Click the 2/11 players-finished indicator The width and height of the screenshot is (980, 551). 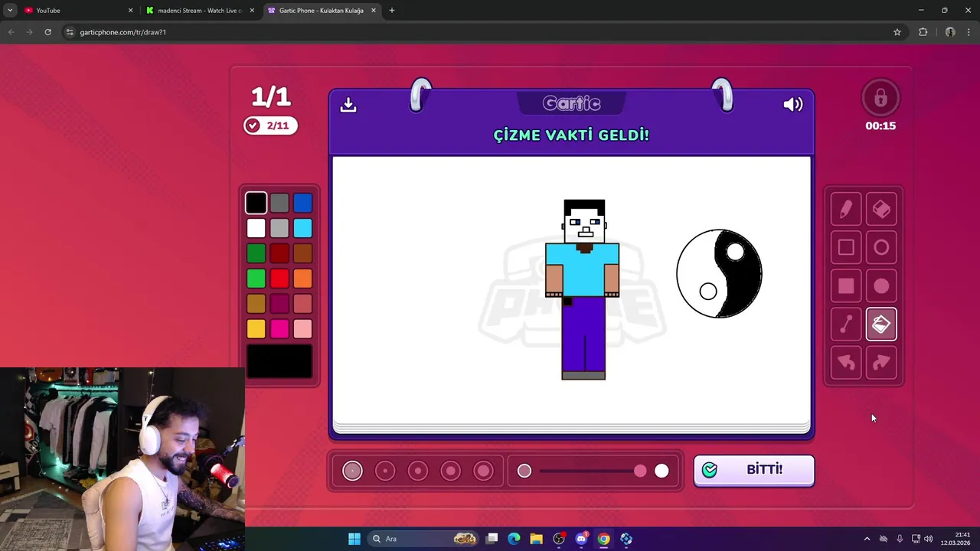[271, 126]
